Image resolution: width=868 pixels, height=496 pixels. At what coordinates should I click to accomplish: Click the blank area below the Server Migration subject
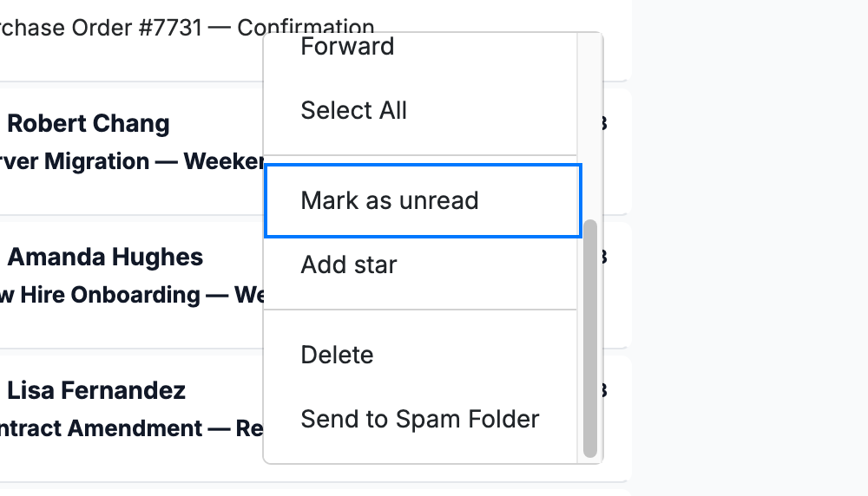pyautogui.click(x=132, y=194)
